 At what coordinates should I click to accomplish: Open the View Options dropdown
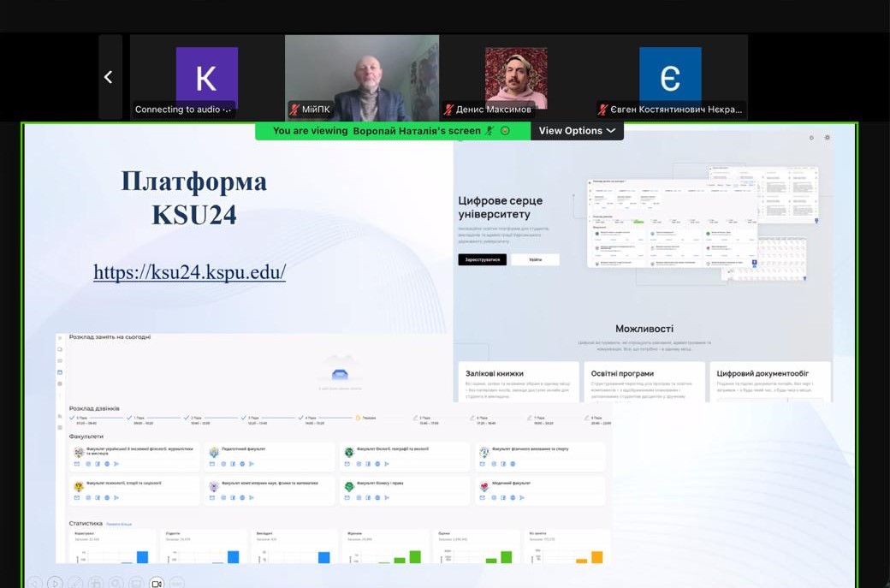[577, 131]
